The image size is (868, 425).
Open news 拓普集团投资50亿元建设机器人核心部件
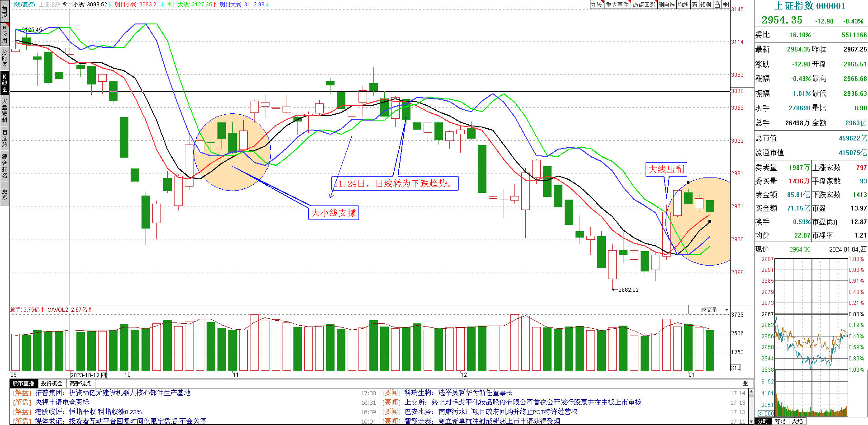tap(113, 393)
